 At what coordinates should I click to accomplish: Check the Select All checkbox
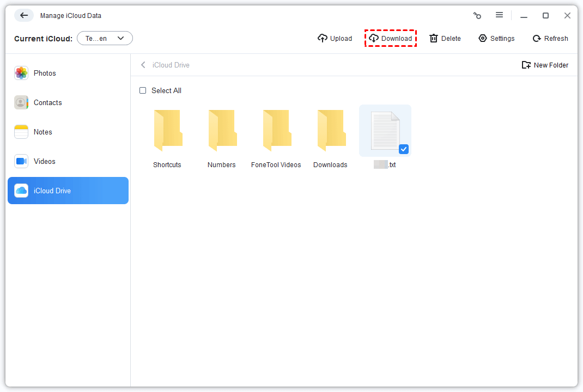point(143,90)
